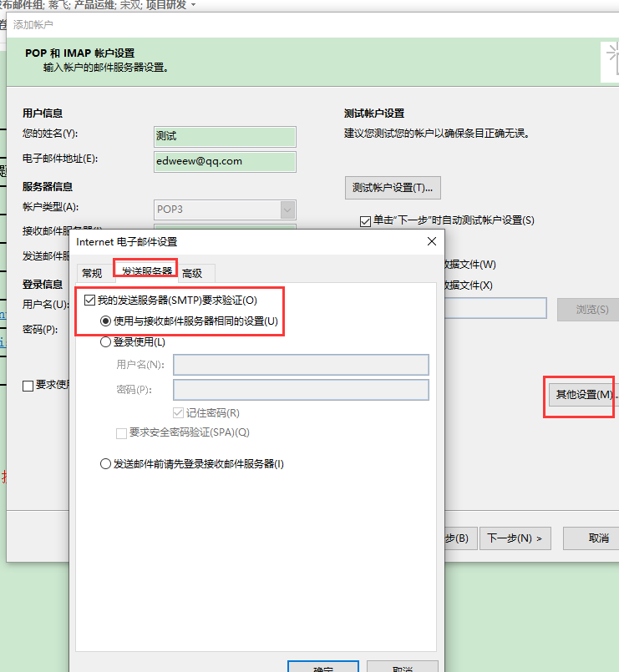Click the 下一步(N) button

pos(515,538)
